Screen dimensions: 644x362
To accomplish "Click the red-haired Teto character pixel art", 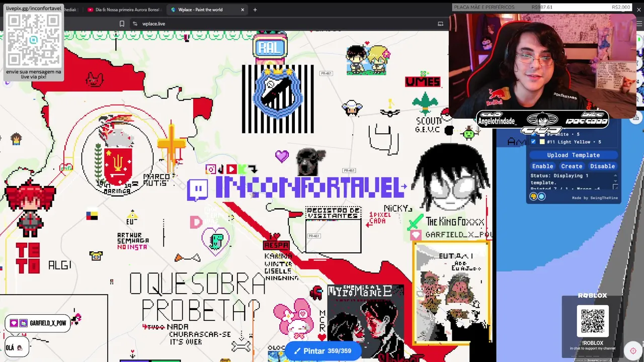I will point(29,207).
